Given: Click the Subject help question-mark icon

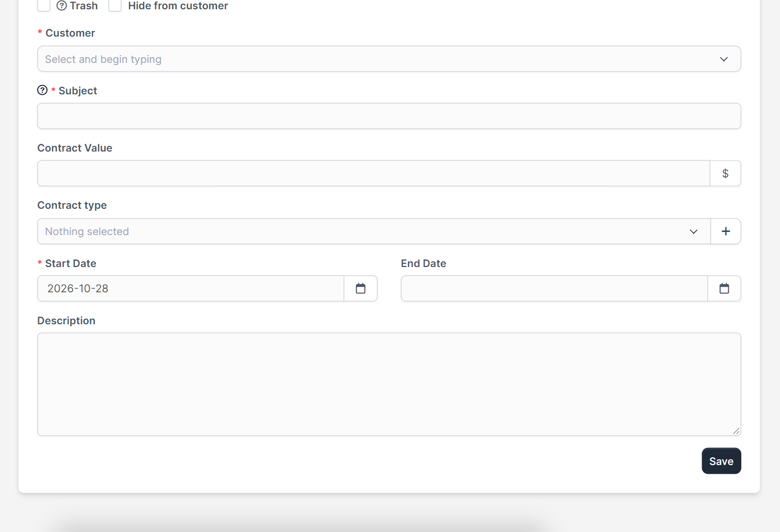Looking at the screenshot, I should pyautogui.click(x=42, y=90).
